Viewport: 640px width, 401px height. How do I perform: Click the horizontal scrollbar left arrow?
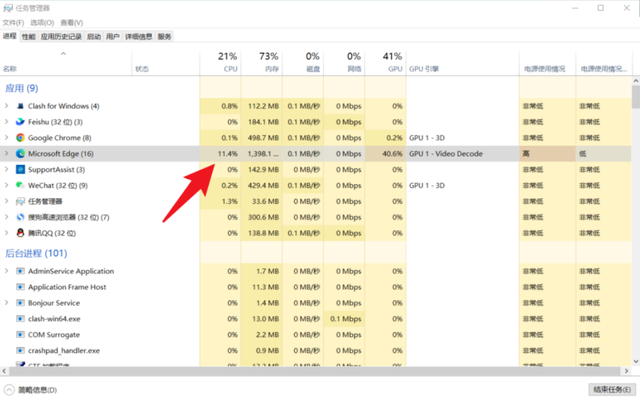click(x=4, y=371)
